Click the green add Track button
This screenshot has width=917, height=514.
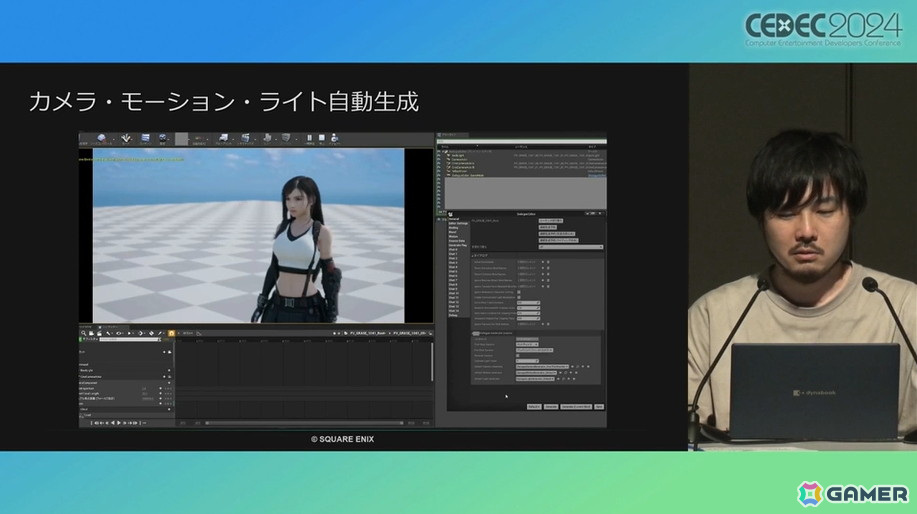(89, 339)
